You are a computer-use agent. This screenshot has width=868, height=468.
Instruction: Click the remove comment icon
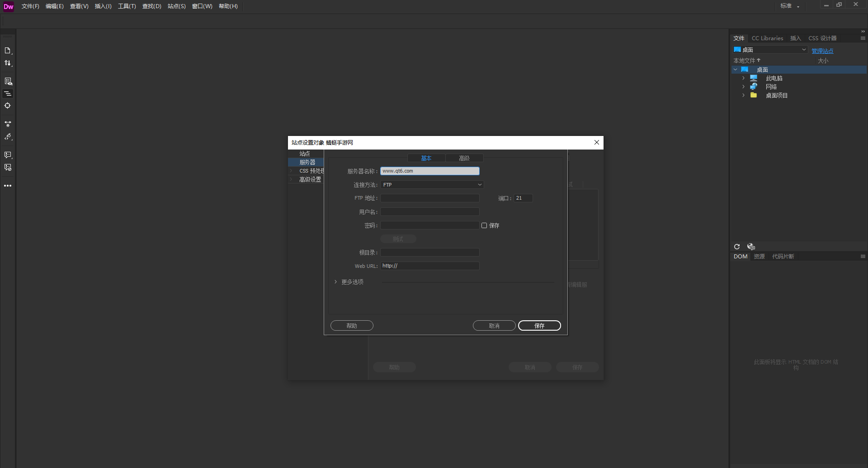pyautogui.click(x=8, y=167)
